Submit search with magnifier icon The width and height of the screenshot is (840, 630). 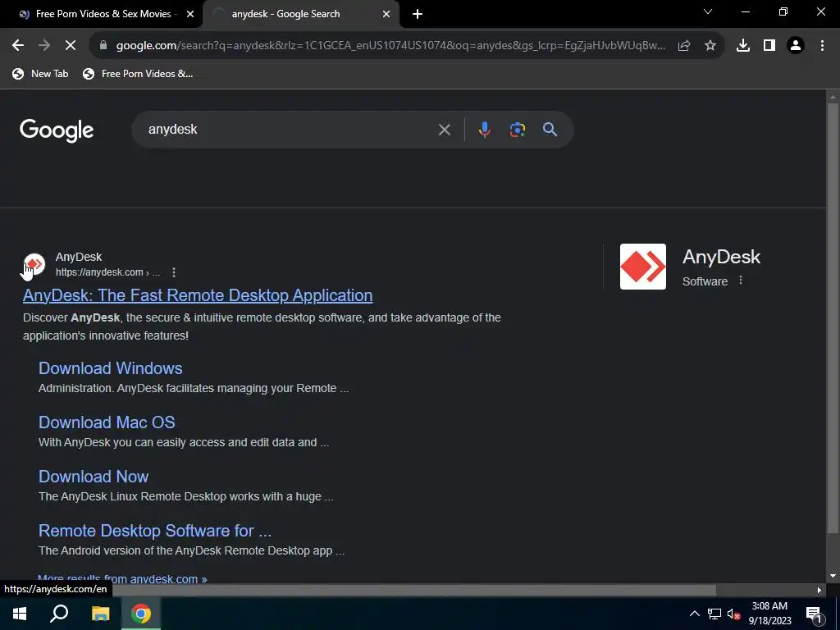pos(550,129)
